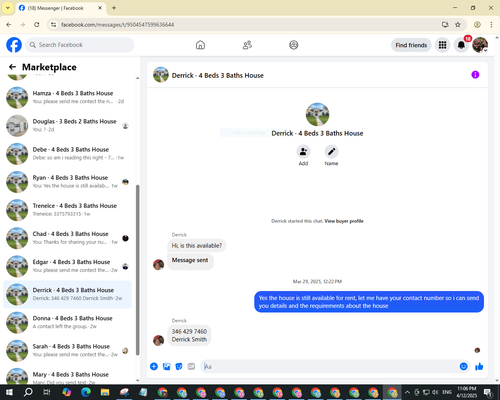Screen dimensions: 500x400
Task: Open the account profile picture menu
Action: (x=480, y=45)
